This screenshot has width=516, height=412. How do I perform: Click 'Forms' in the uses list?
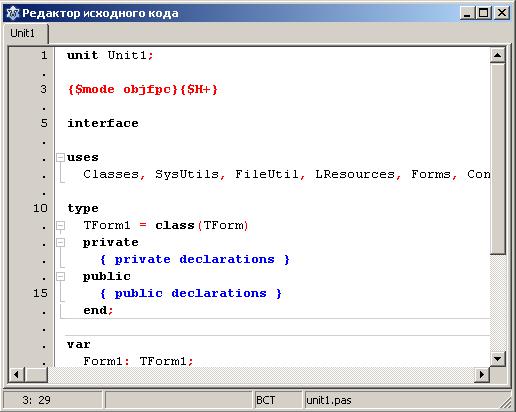[x=431, y=174]
